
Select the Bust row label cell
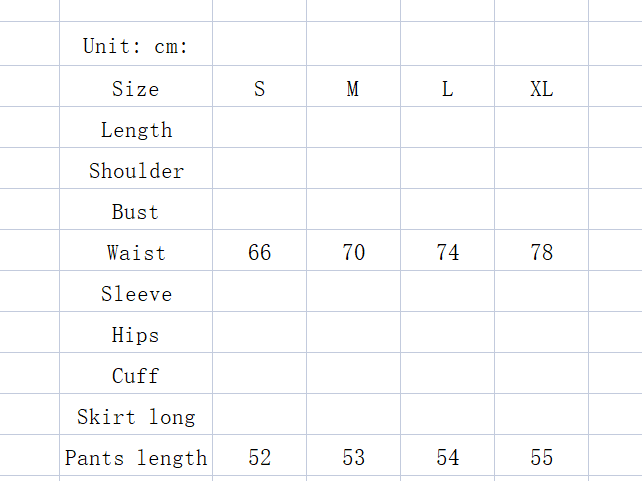(136, 212)
